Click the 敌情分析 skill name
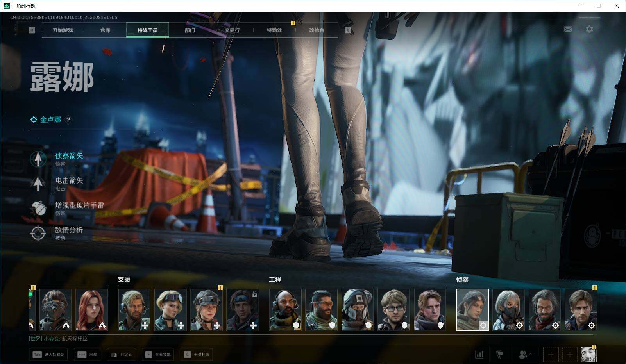 click(x=69, y=230)
